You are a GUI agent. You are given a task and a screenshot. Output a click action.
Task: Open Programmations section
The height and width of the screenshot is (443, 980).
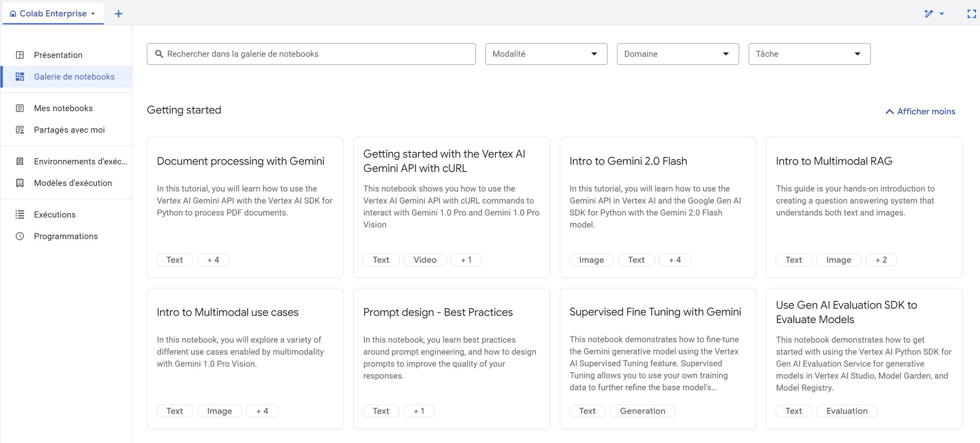(66, 236)
